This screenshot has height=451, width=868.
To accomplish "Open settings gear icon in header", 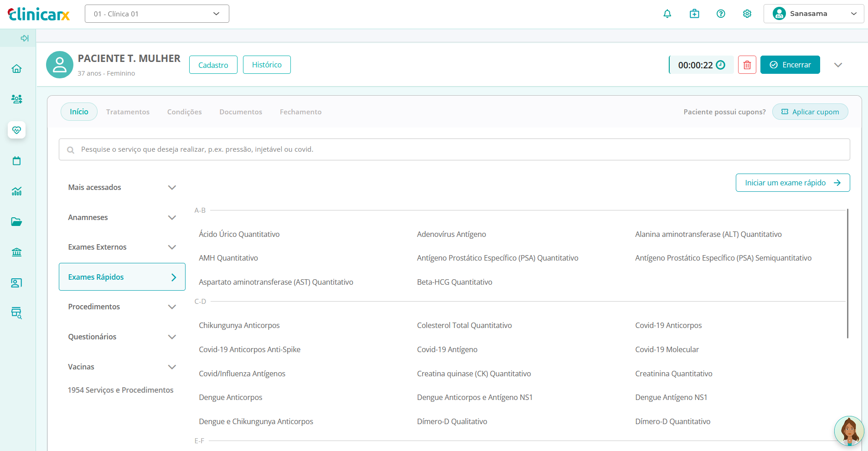I will [x=747, y=14].
